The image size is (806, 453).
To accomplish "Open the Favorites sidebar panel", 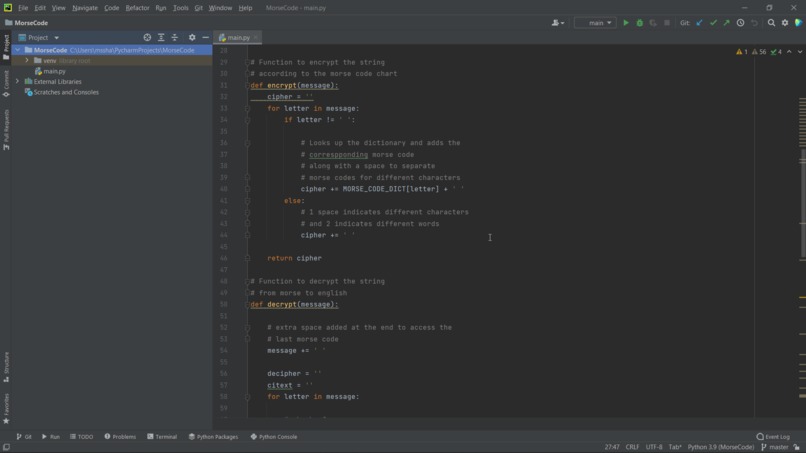I will [x=6, y=408].
